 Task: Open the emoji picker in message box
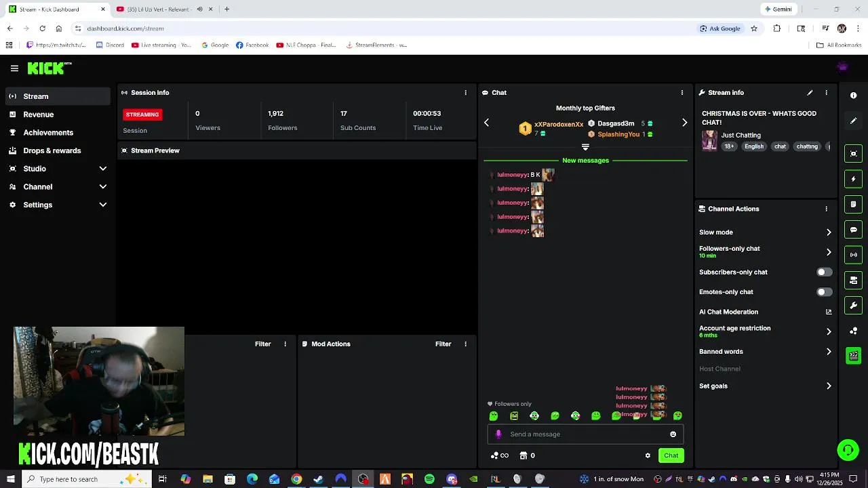673,434
